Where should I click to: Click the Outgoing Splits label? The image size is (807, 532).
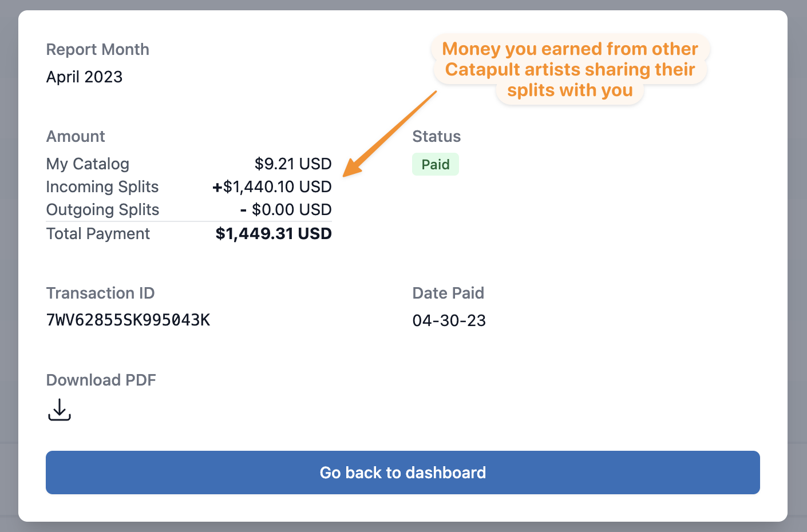[103, 210]
